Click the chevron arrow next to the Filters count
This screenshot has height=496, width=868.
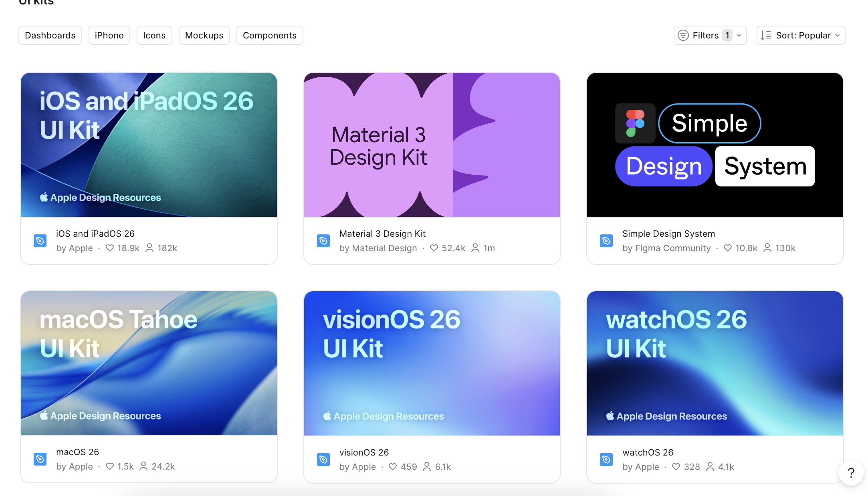pyautogui.click(x=739, y=35)
